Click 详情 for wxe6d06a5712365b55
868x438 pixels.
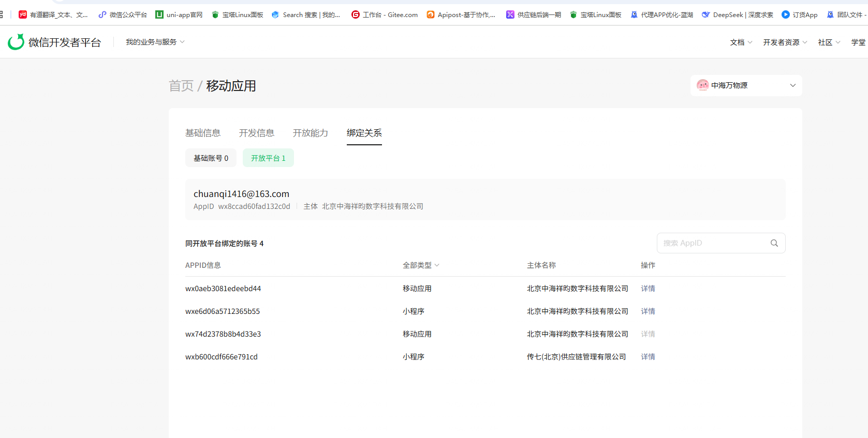[x=648, y=311]
